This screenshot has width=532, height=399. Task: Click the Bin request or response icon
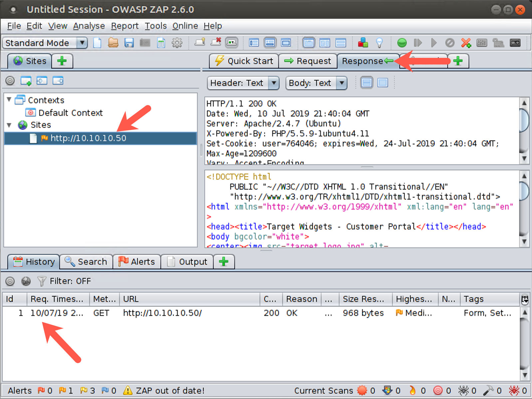tap(450, 43)
